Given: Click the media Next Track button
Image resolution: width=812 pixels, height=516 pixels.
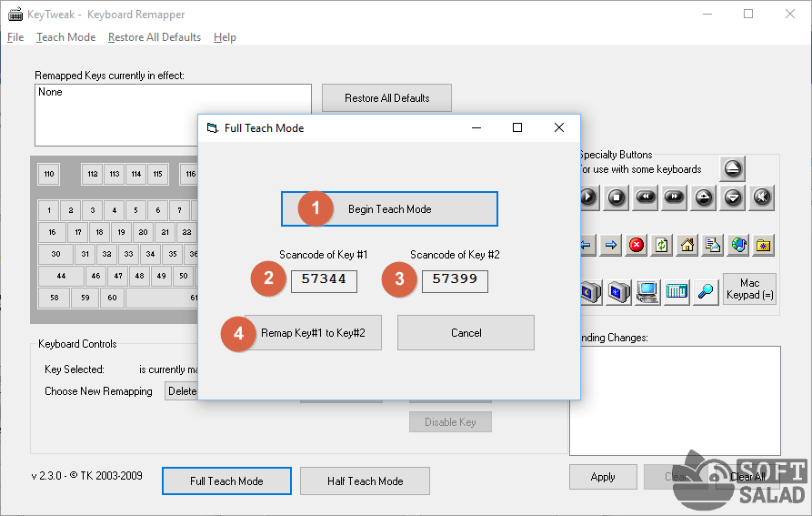Looking at the screenshot, I should pyautogui.click(x=674, y=197).
